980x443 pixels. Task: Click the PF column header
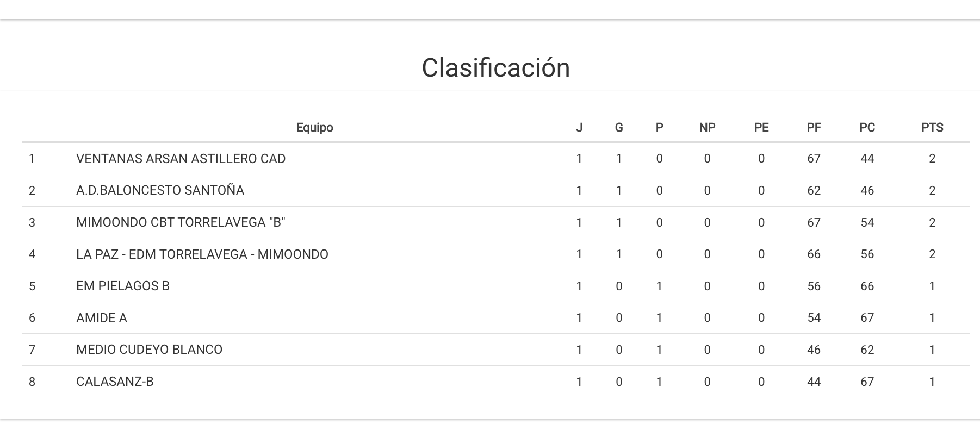point(814,128)
